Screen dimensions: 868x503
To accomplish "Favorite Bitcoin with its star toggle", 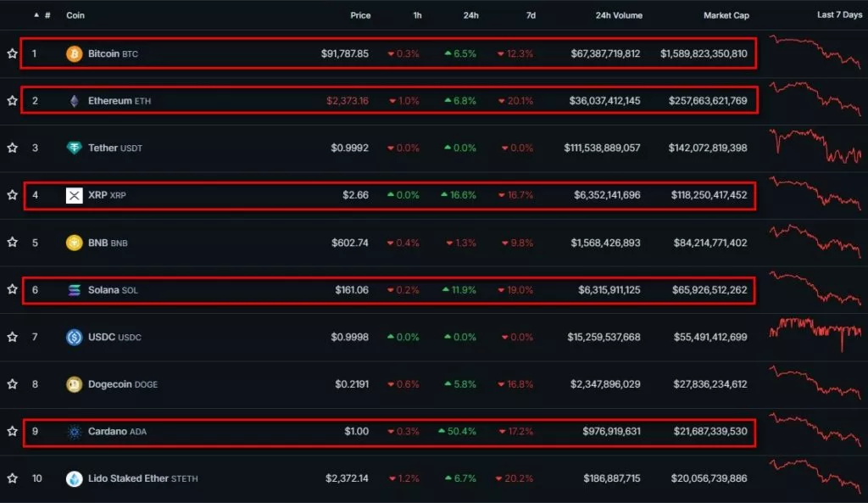I will click(12, 54).
